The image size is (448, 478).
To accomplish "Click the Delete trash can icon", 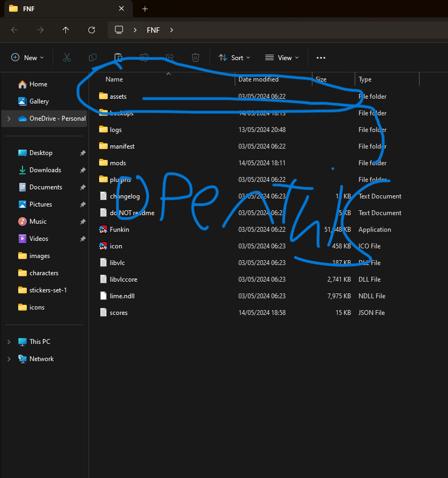I will (196, 57).
